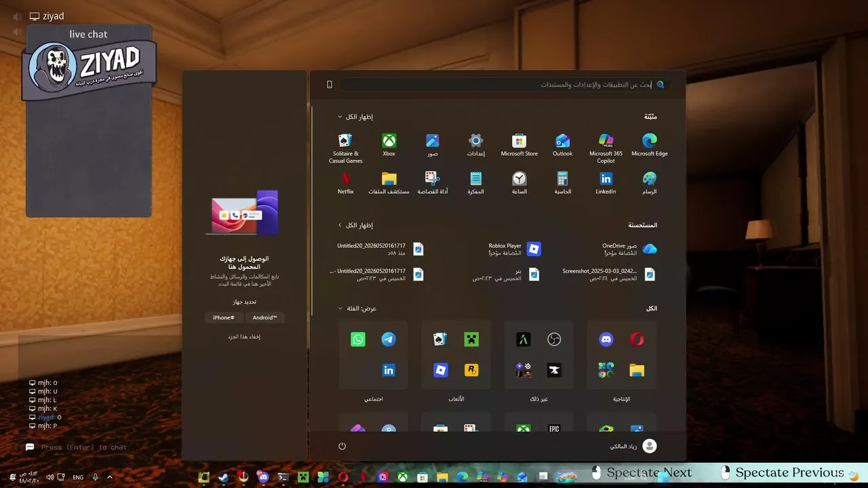The width and height of the screenshot is (868, 488).
Task: Open Telegram in the اجتماعي folder
Action: pyautogui.click(x=389, y=340)
